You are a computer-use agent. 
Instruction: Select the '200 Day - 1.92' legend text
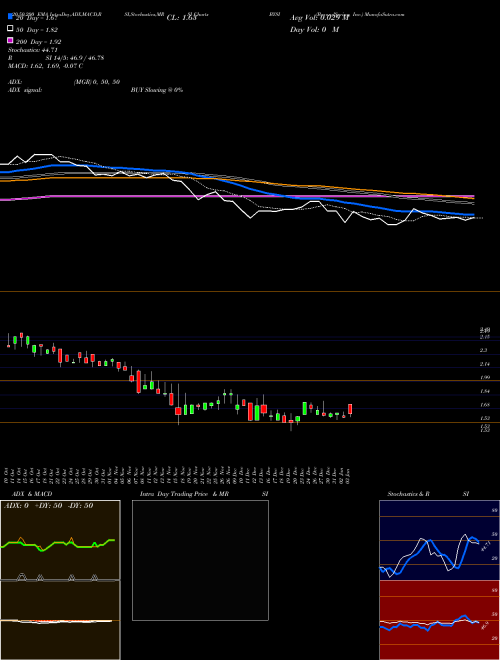click(x=38, y=42)
